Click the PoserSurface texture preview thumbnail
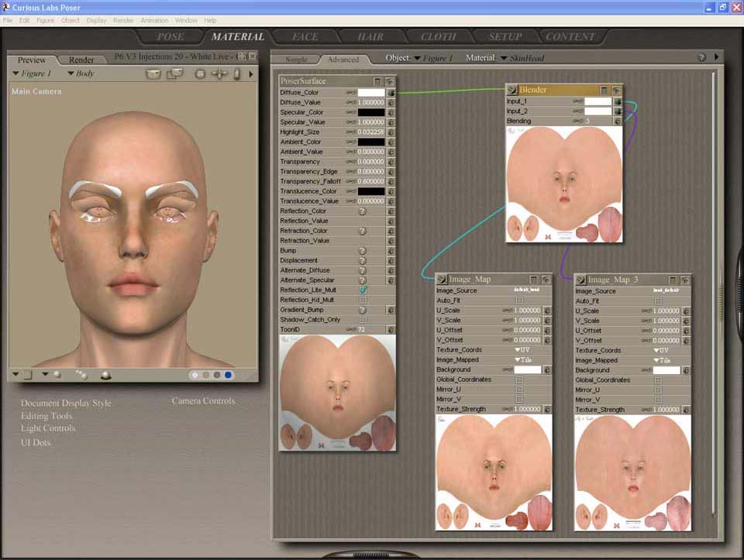 (338, 392)
